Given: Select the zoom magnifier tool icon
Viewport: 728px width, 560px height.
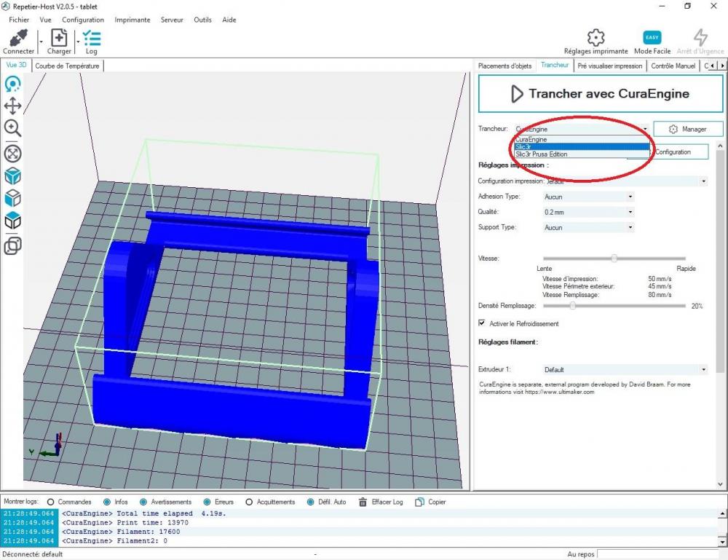Looking at the screenshot, I should point(12,128).
